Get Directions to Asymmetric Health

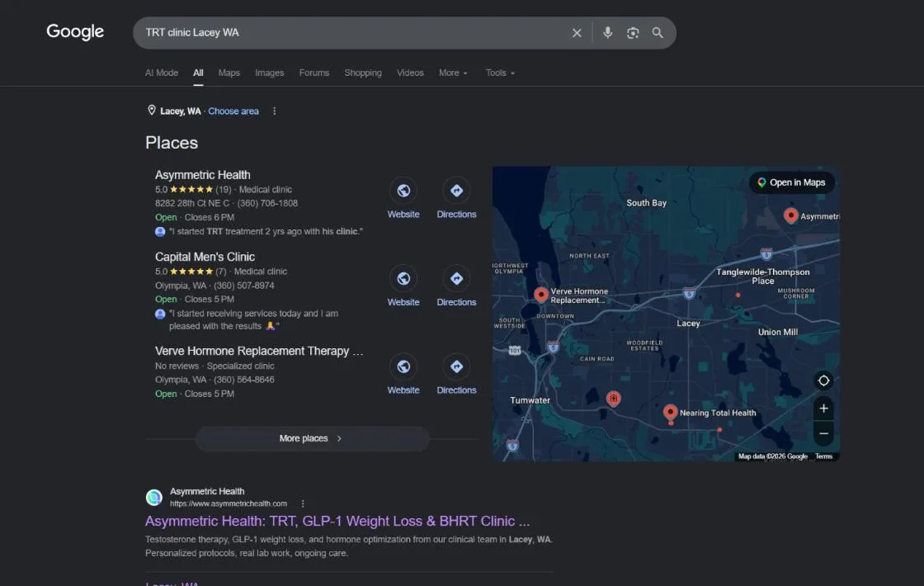pyautogui.click(x=457, y=191)
